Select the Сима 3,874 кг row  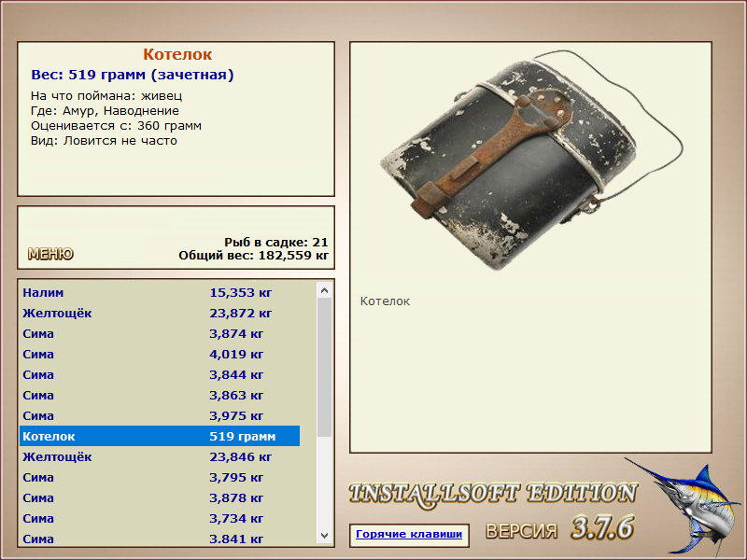tap(160, 334)
